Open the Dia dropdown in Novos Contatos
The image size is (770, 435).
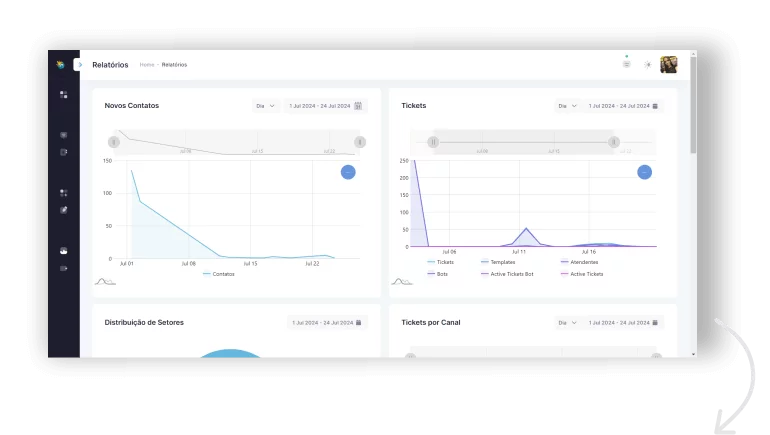[x=265, y=105]
